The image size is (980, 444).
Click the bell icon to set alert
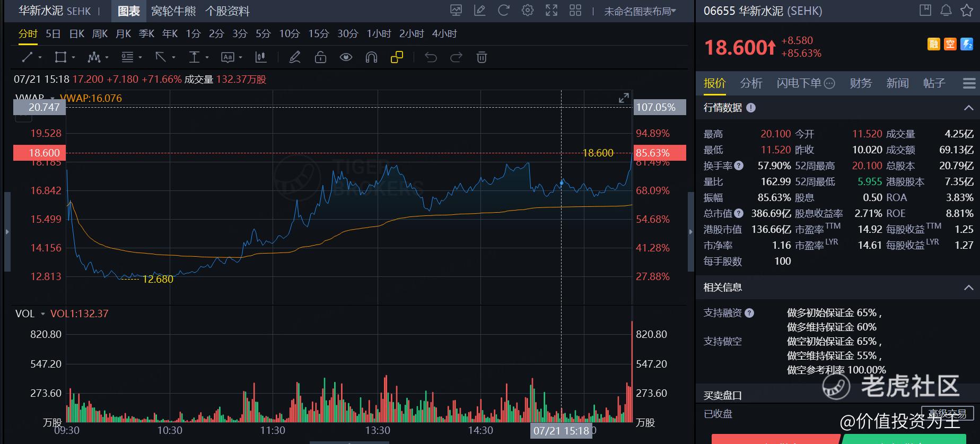(x=946, y=11)
